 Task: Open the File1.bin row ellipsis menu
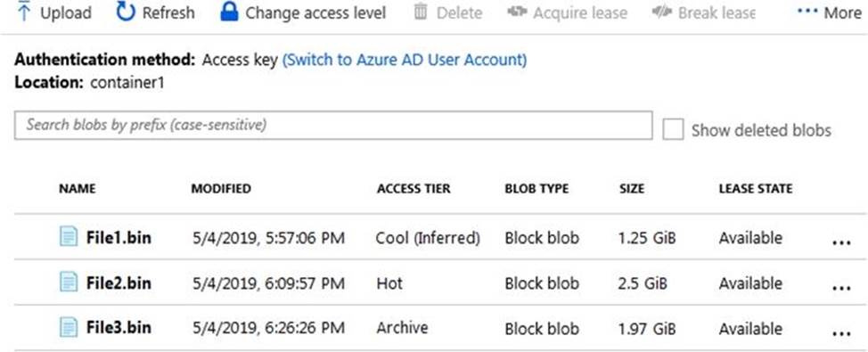tap(841, 242)
